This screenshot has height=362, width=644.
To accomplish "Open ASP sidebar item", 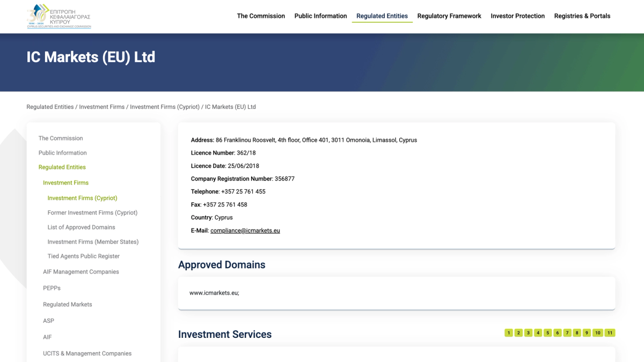I will pos(48,321).
